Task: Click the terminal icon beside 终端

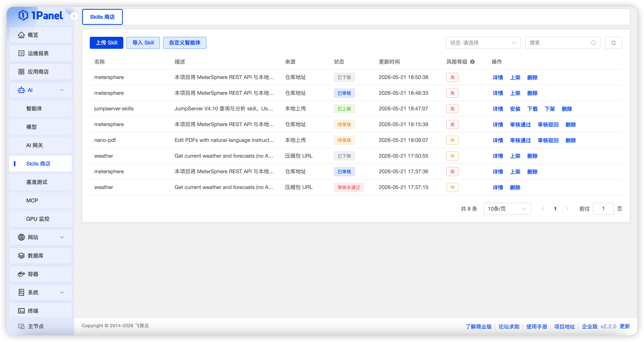Action: (22, 311)
